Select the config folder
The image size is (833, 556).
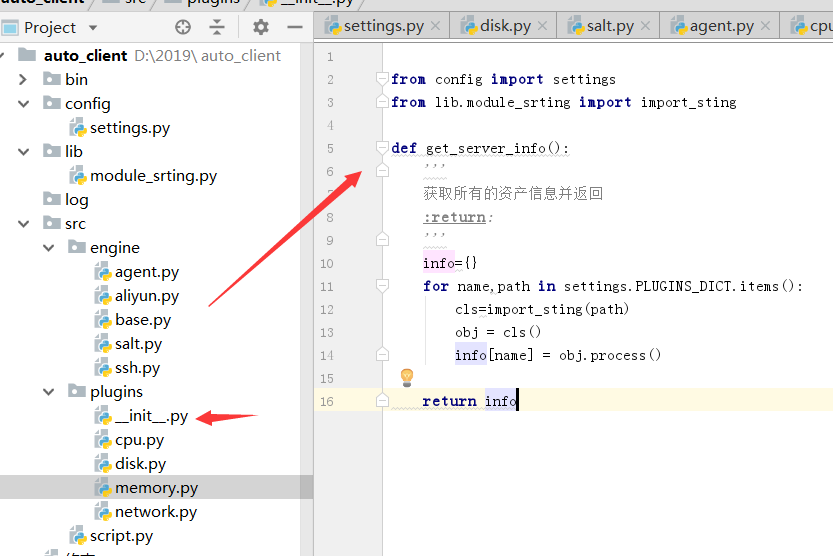(x=88, y=104)
